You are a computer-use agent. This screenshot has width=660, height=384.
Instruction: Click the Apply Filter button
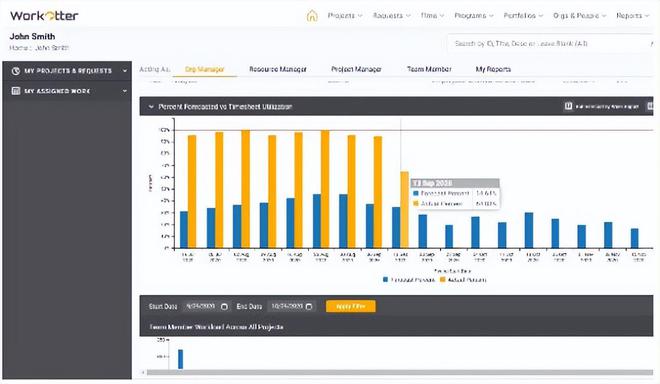(351, 306)
